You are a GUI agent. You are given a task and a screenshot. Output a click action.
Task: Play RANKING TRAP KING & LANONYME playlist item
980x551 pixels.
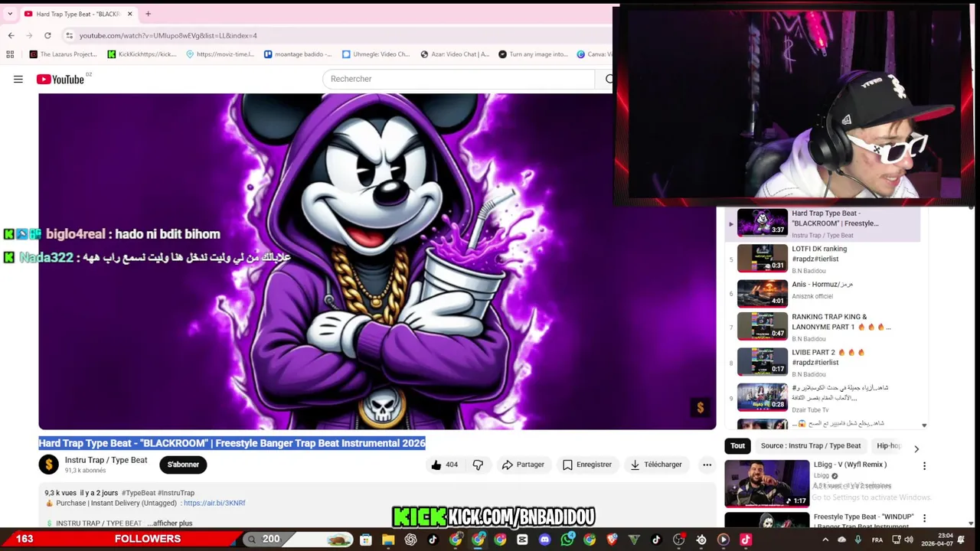822,327
